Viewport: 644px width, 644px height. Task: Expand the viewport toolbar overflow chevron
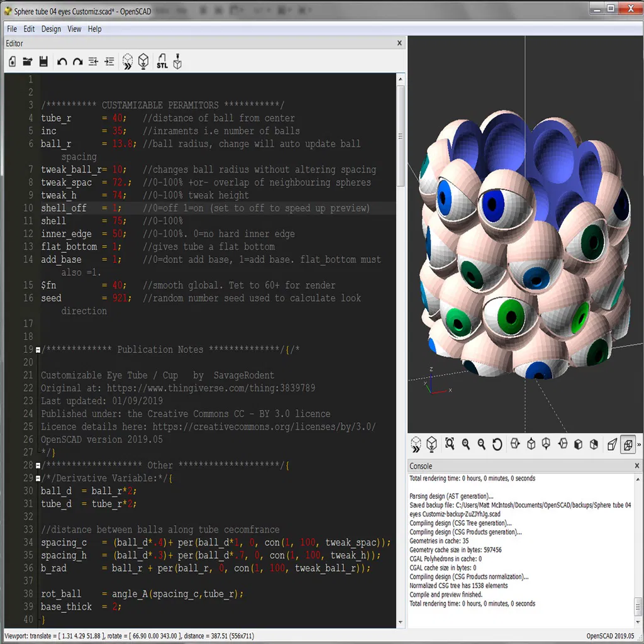(x=639, y=445)
